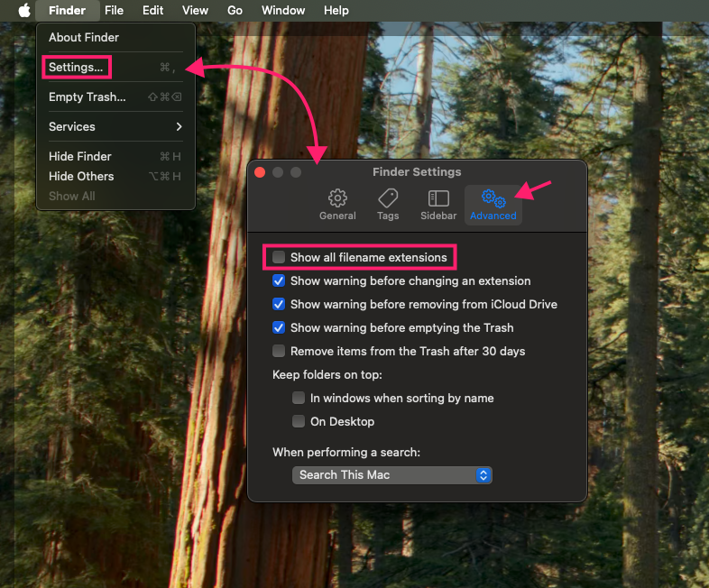Open the Window menu
Viewport: 709px width, 588px height.
click(283, 11)
